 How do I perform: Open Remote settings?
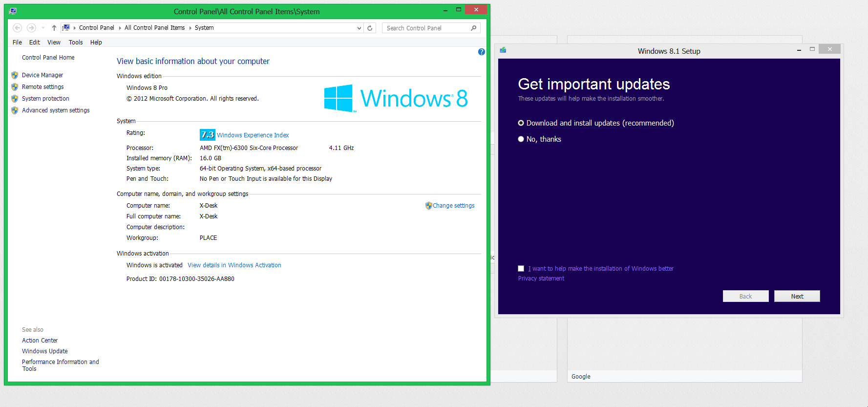click(x=43, y=87)
